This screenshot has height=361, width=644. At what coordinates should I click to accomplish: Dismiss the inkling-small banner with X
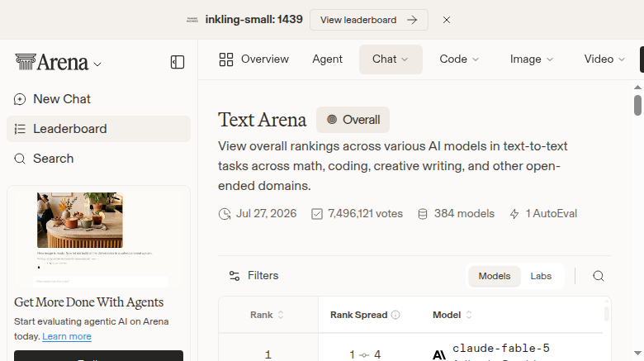[447, 20]
